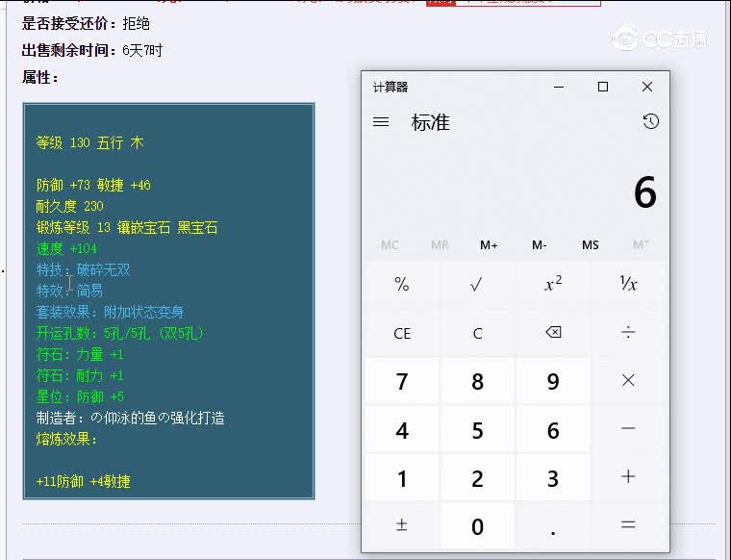Click the 防御 +73 敏捷 +46 line
This screenshot has height=560, width=731.
click(x=93, y=185)
